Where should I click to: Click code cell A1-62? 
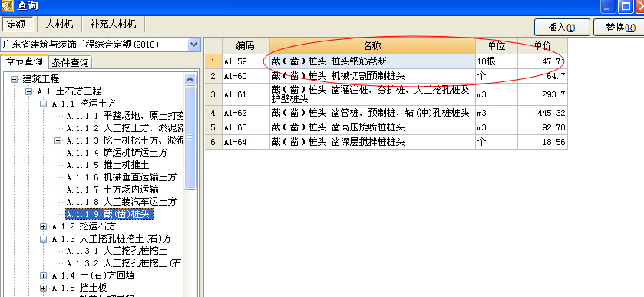coord(246,113)
